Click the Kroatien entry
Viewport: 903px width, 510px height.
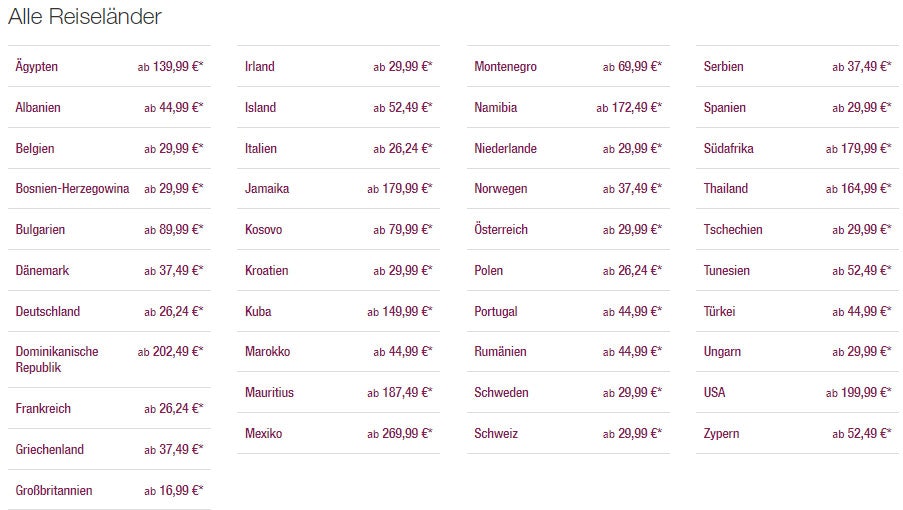(267, 271)
